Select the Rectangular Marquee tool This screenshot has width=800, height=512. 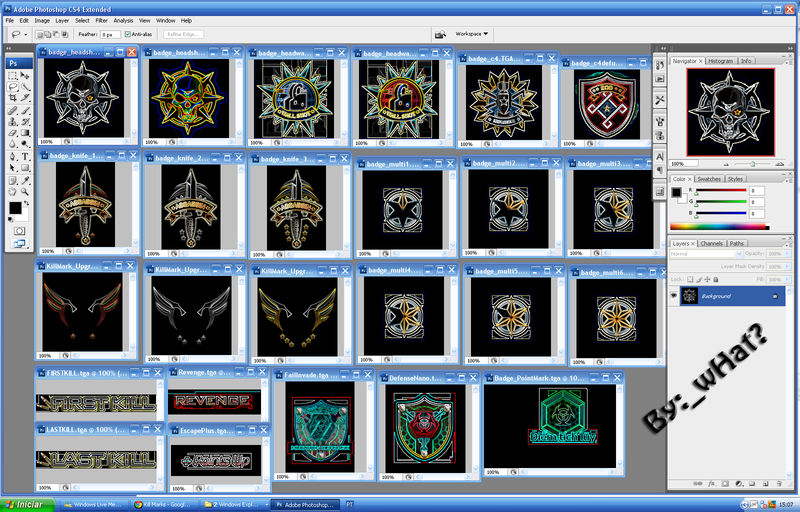coord(13,75)
